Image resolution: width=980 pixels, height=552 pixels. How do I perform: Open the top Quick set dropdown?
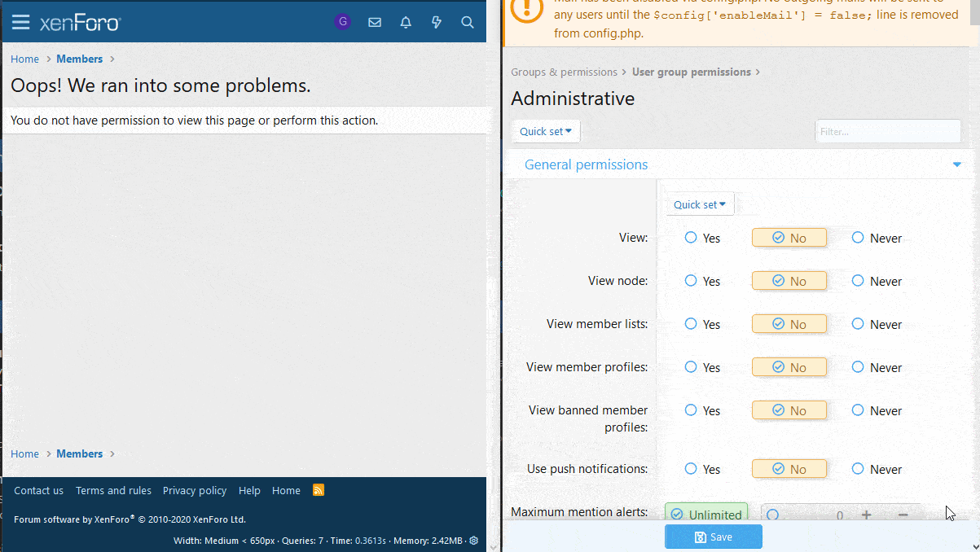click(x=546, y=131)
